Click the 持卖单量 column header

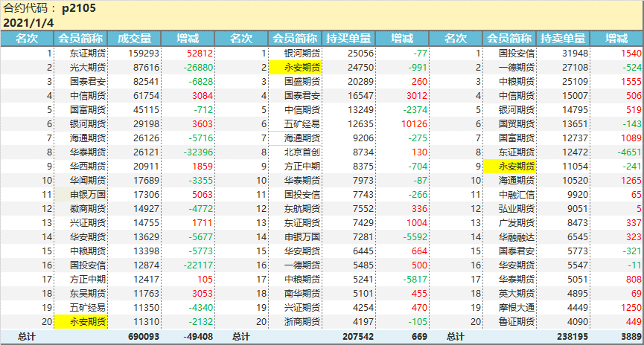563,38
